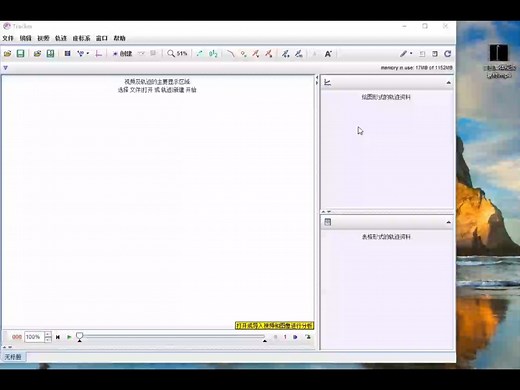Screen dimensions: 520x390
Task: Open the 轨迹 (Tracks) menu
Action: 61,38
